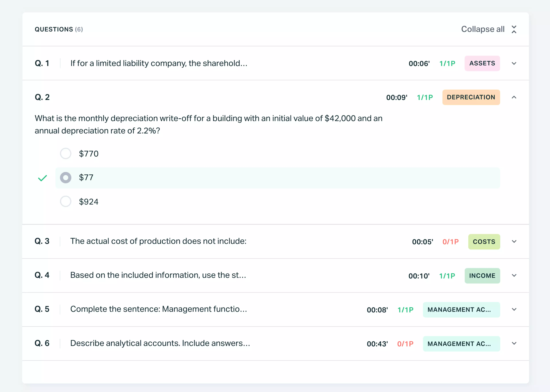Click the MANAGEMENT AC tag on Q.5
Image resolution: width=550 pixels, height=392 pixels.
(461, 310)
